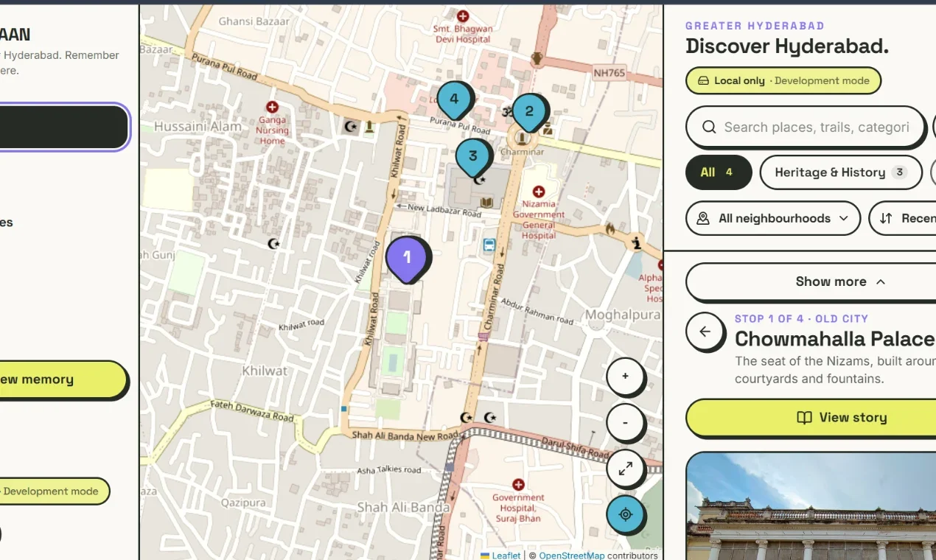Click the sort arrows icon beside Recen
The height and width of the screenshot is (560, 936).
pos(886,218)
